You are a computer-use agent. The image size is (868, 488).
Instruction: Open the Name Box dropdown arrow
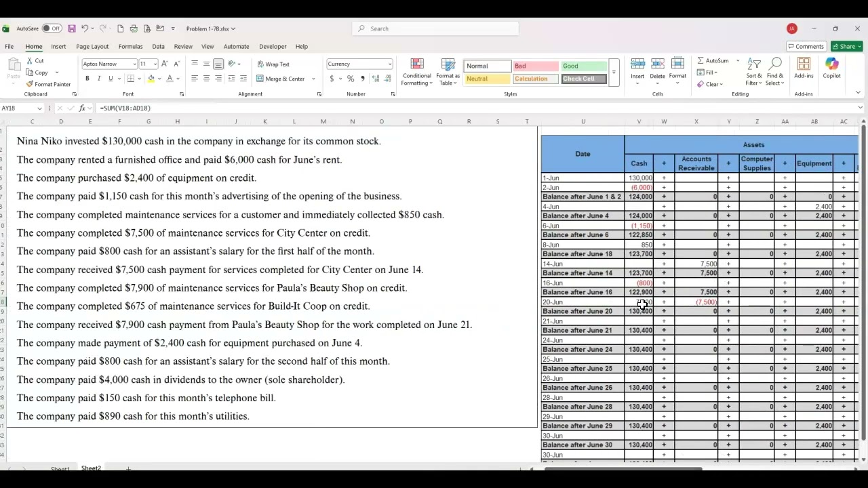click(39, 108)
